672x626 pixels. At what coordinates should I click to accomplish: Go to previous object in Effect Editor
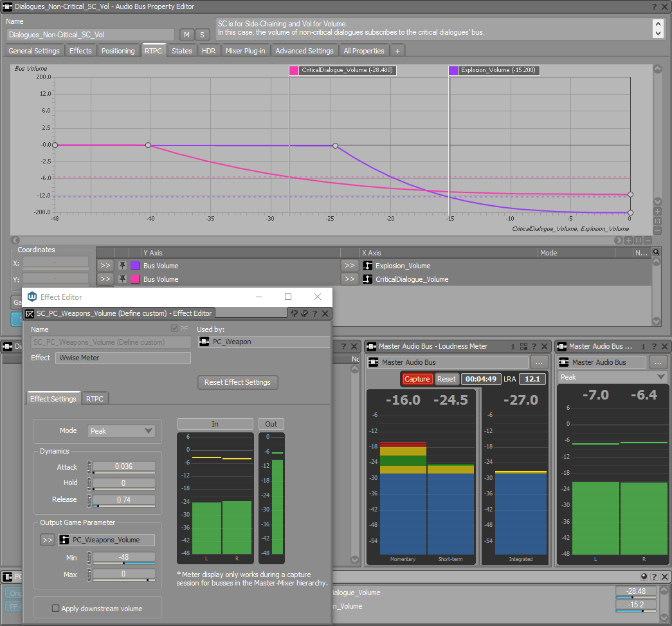click(x=294, y=313)
